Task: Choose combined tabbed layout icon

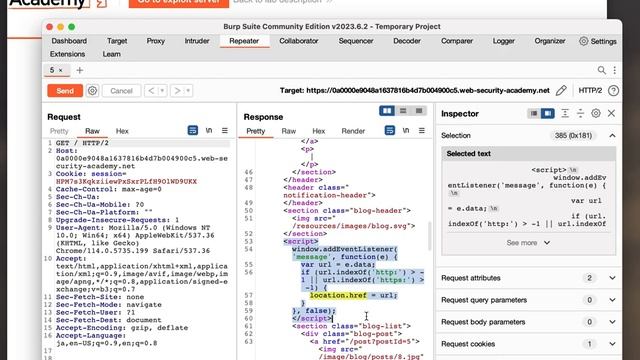Action: 419,111
